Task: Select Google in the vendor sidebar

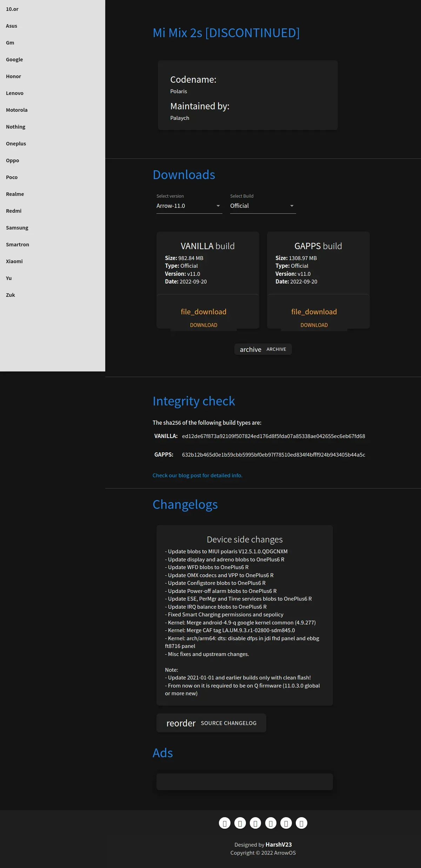Action: 53,60
